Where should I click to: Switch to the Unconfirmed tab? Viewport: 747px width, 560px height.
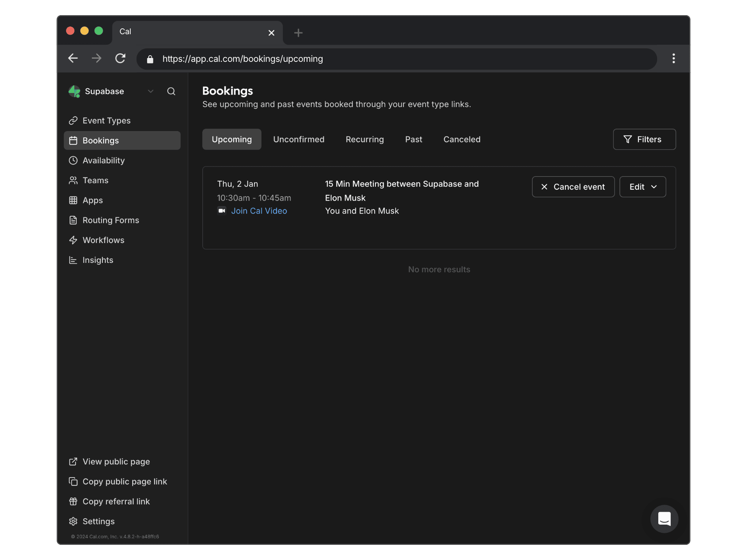tap(299, 139)
